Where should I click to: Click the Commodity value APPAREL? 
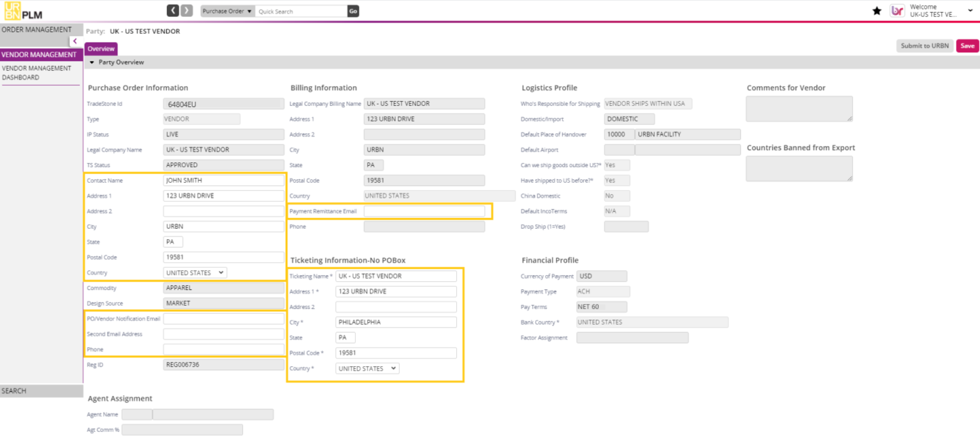tap(223, 288)
